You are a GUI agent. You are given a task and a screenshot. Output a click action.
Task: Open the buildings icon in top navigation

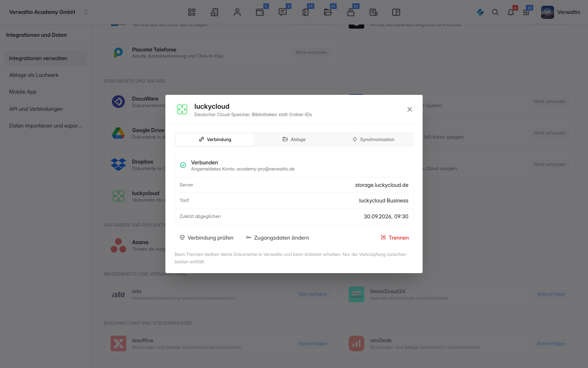point(214,12)
